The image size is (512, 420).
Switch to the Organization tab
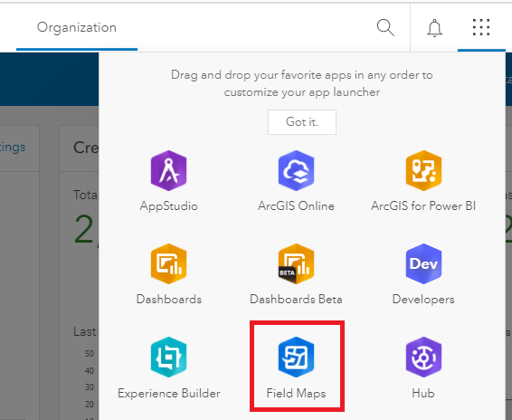(77, 27)
